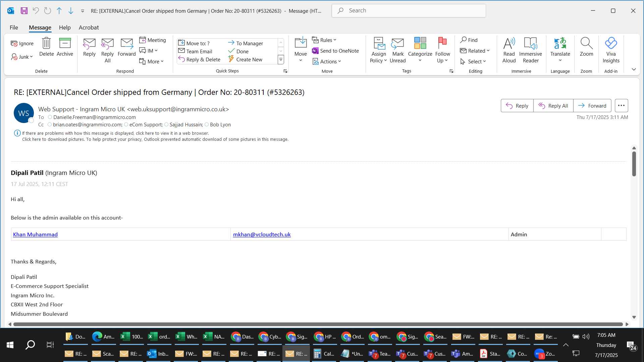This screenshot has height=362, width=644.
Task: Click the vertical scrollbar thumb
Action: point(634,164)
